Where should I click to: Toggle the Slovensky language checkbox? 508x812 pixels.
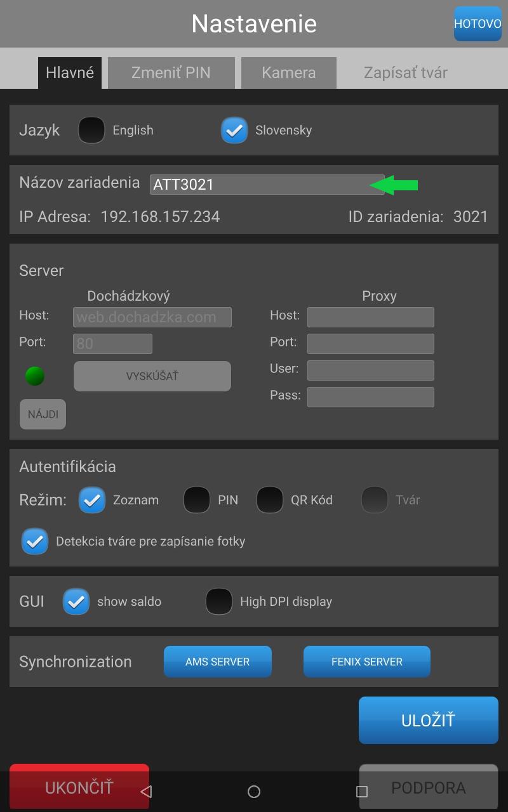pos(234,130)
